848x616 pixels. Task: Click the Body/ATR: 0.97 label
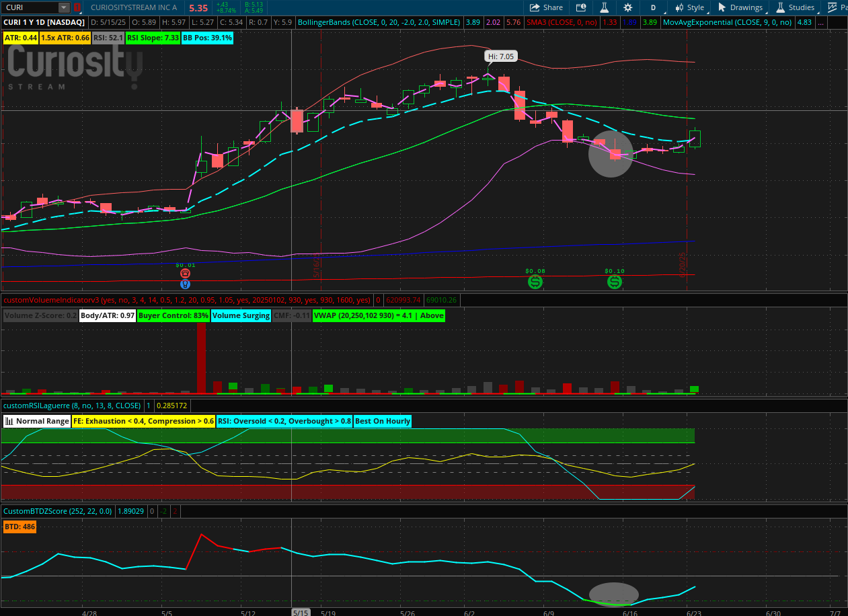pos(108,315)
